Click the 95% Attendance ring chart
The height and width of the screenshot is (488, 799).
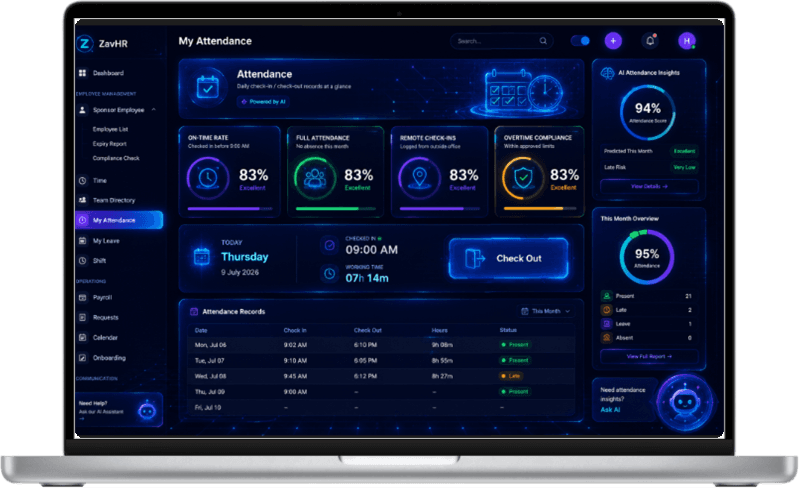pyautogui.click(x=647, y=257)
